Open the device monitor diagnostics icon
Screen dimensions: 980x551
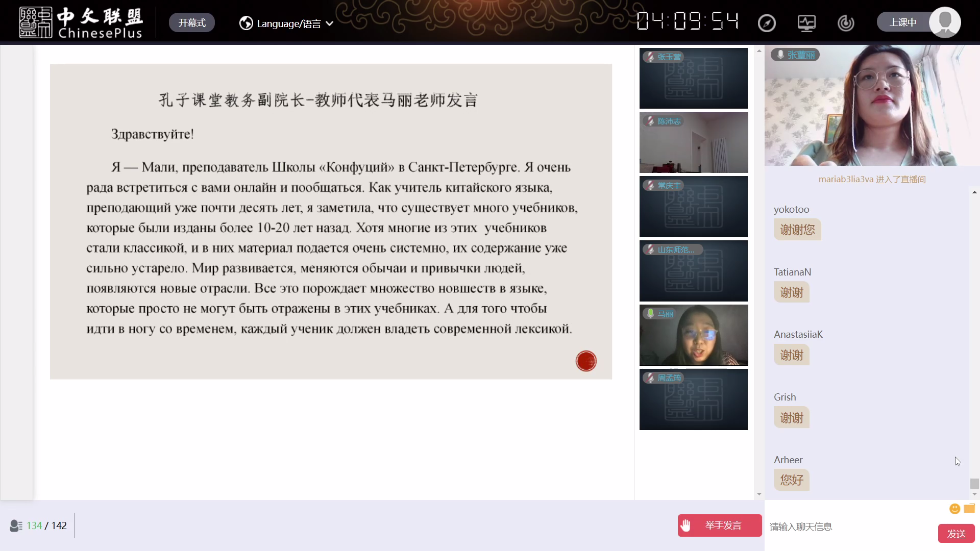(x=806, y=23)
